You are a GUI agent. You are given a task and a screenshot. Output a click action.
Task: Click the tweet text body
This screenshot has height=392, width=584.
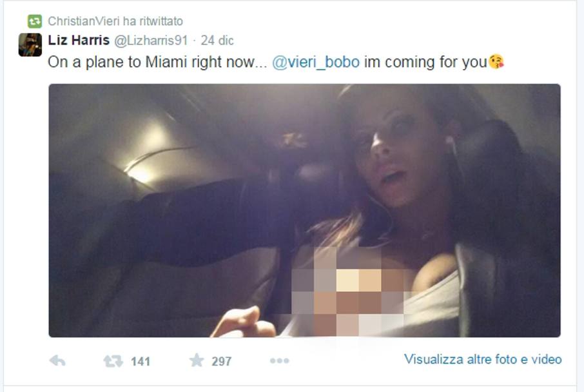[x=276, y=62]
